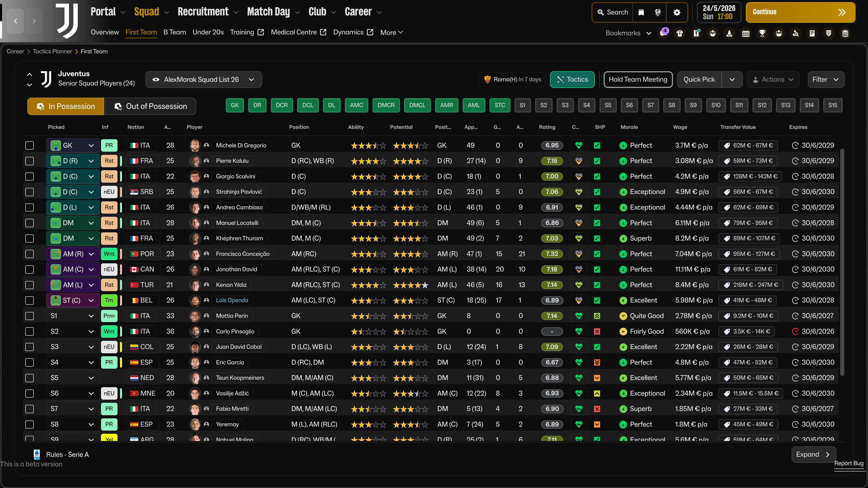The image size is (868, 488).
Task: Open the AlexMorak Squad List 26 dropdown
Action: tap(204, 80)
